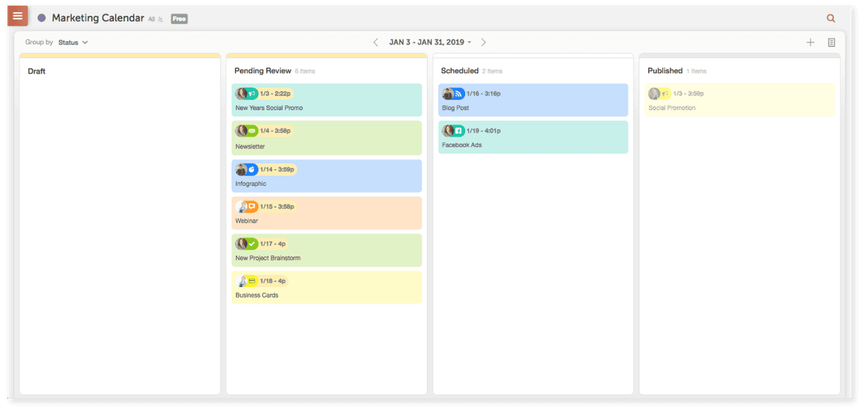Click the envelope icon on the Newsletter card
Image resolution: width=868 pixels, height=418 pixels.
pos(252,131)
